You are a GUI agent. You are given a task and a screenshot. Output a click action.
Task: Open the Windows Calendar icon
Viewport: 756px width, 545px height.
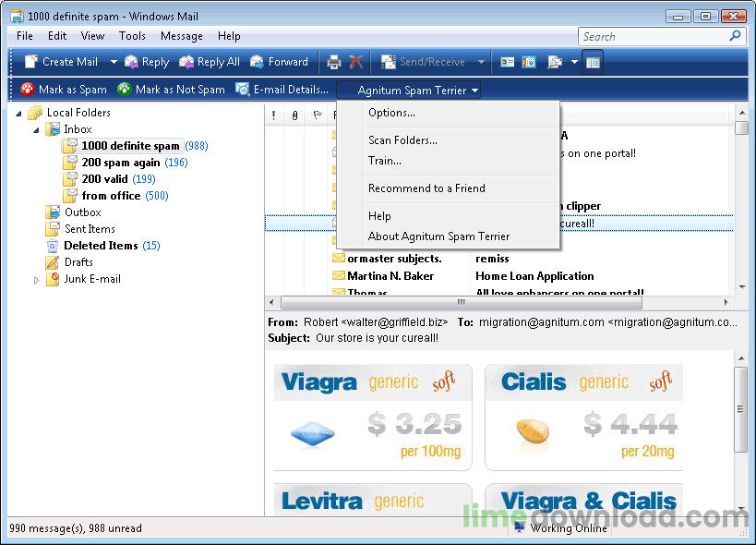click(529, 62)
